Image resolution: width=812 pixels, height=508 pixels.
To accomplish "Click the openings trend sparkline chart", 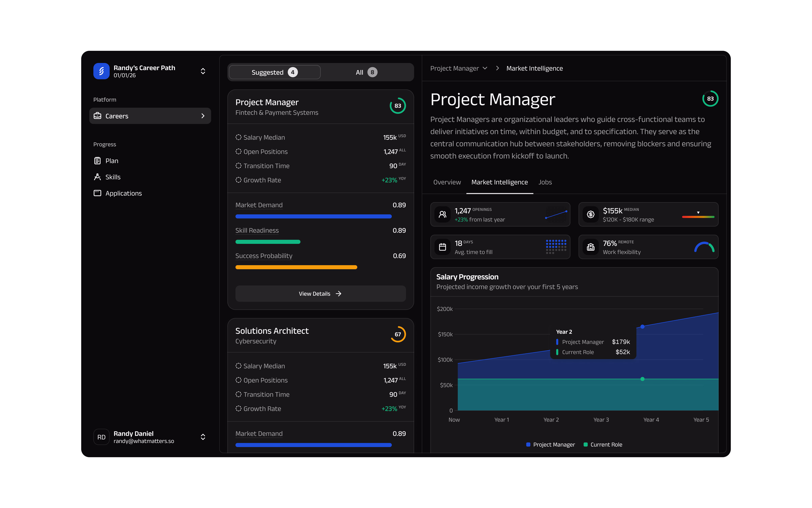I will [x=556, y=214].
